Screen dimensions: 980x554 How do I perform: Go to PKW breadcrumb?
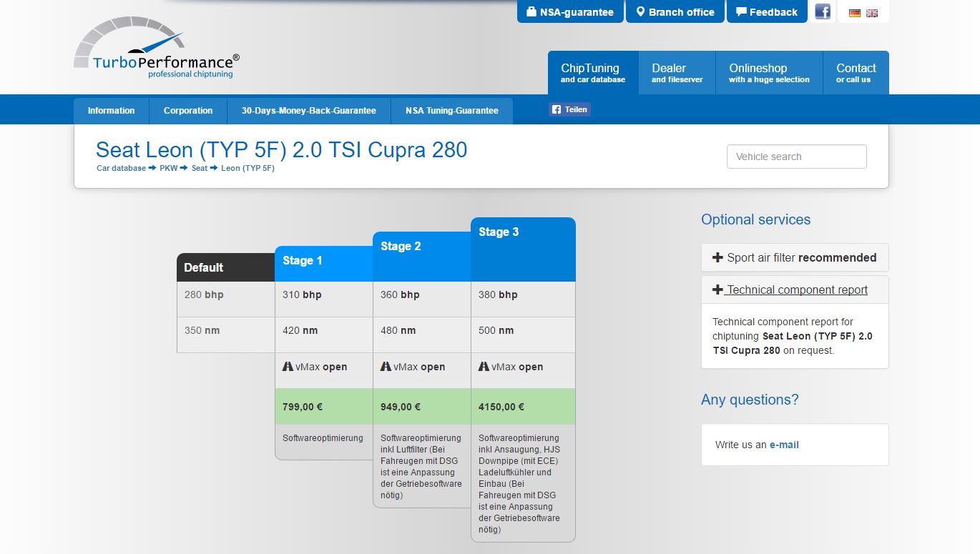pos(169,169)
